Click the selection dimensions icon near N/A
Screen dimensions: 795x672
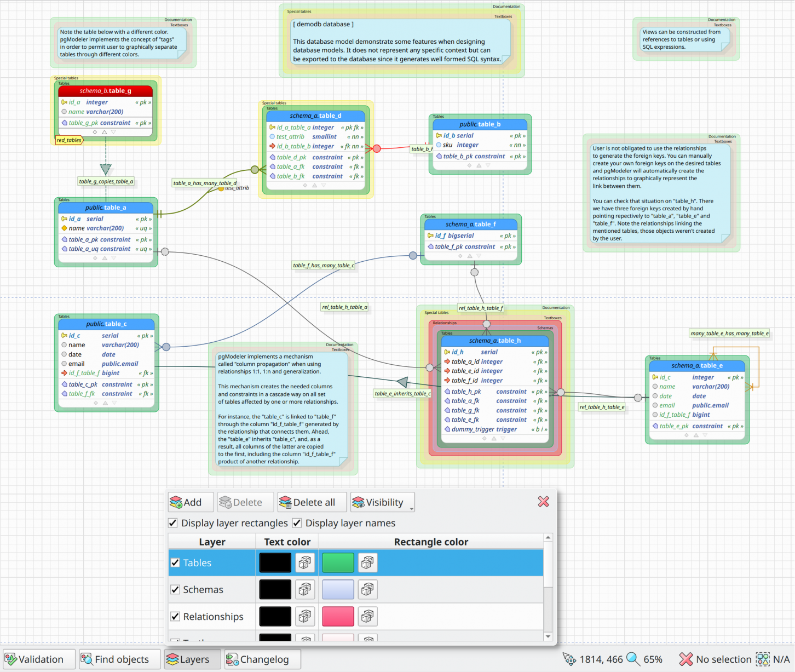click(763, 659)
